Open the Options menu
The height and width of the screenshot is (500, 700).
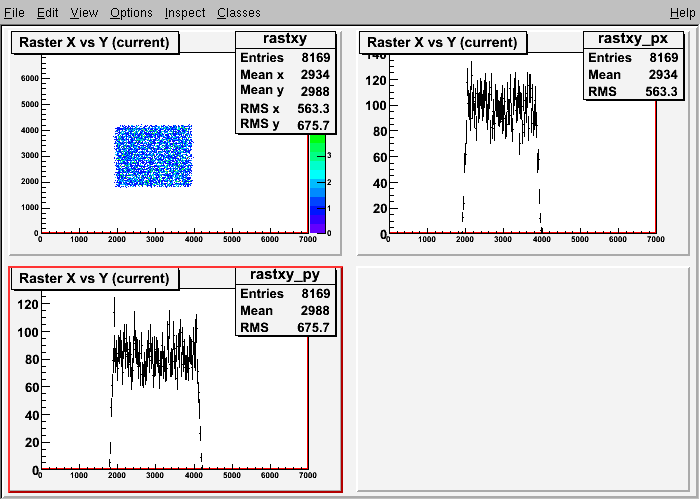click(x=131, y=12)
